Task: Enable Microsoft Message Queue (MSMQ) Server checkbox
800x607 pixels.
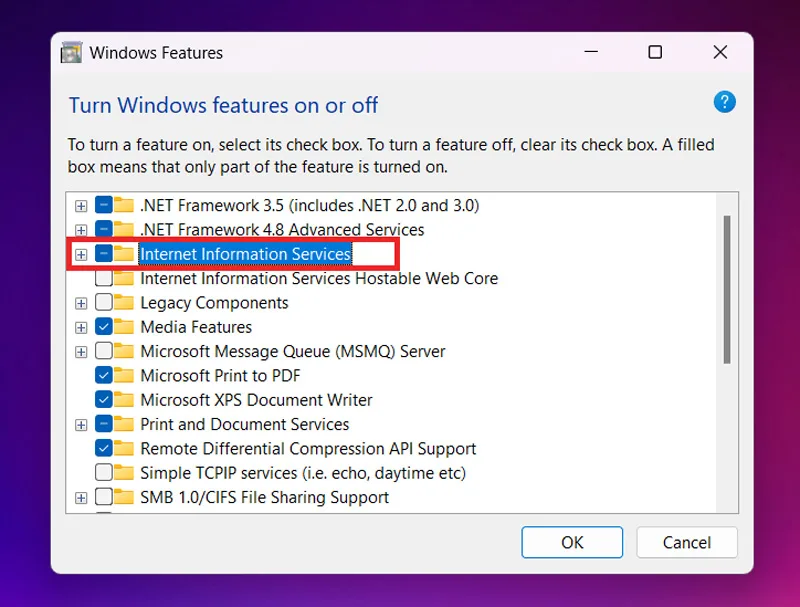Action: pyautogui.click(x=104, y=351)
